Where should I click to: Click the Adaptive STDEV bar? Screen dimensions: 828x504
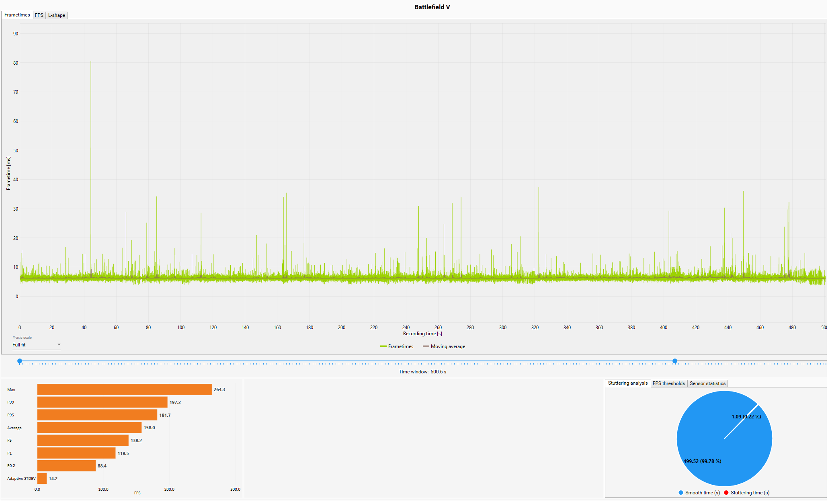point(42,479)
